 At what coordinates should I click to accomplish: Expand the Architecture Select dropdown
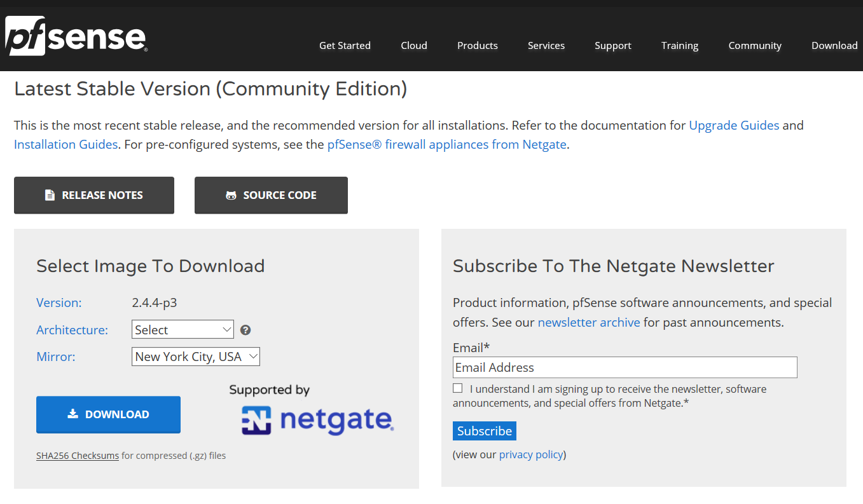(183, 330)
